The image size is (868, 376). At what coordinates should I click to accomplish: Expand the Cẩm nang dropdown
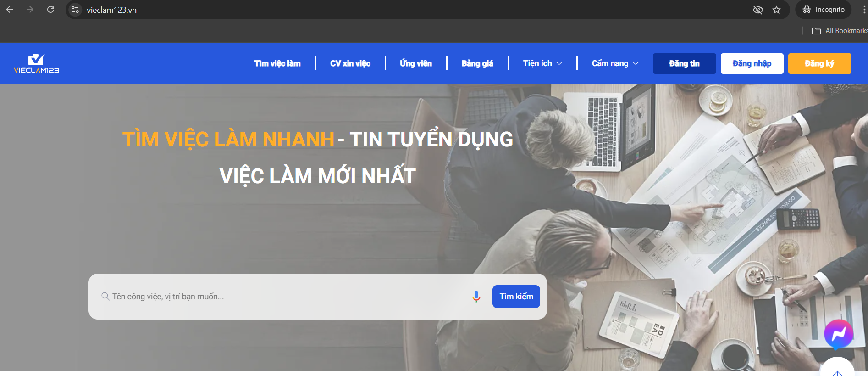pyautogui.click(x=615, y=63)
